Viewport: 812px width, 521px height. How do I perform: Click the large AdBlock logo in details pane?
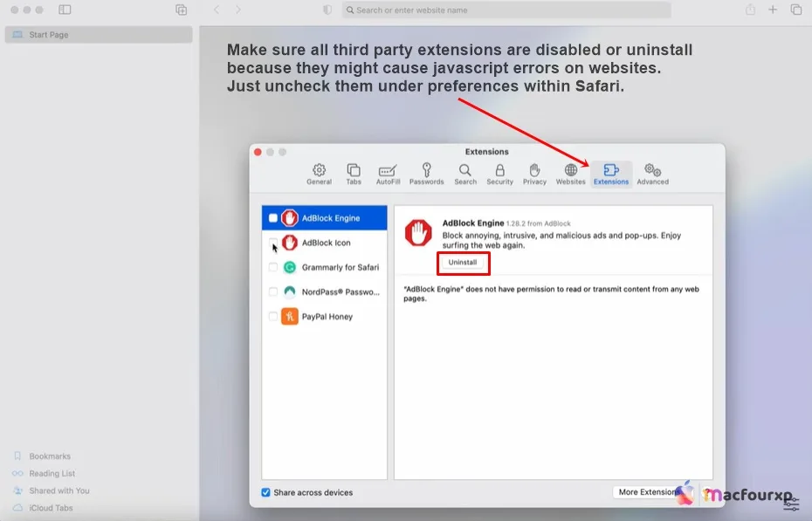click(418, 233)
